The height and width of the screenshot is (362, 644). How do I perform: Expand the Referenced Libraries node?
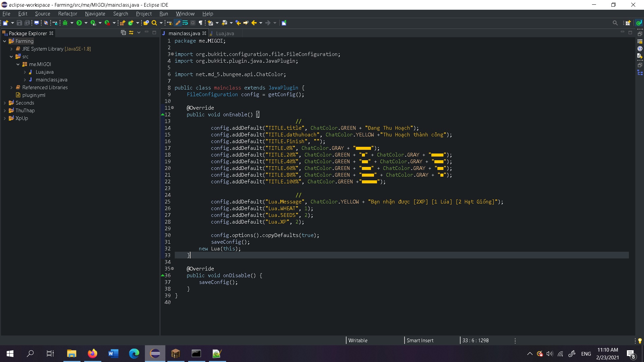tap(11, 87)
